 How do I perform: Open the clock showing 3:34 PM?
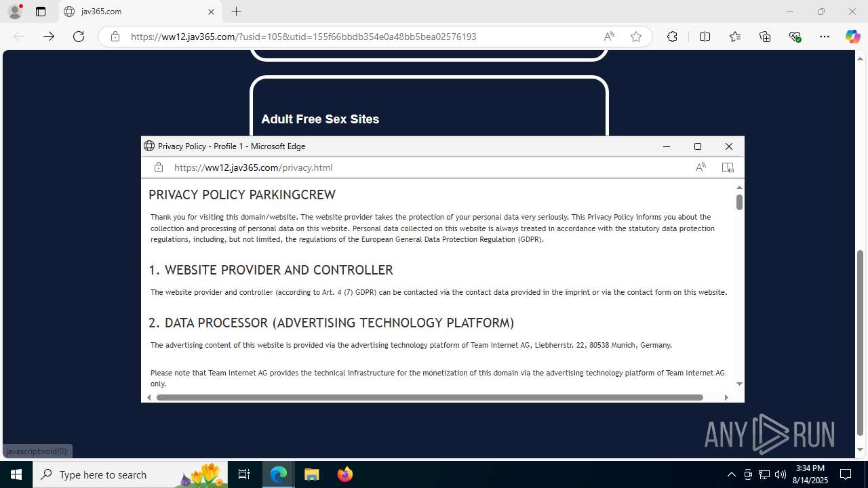(x=810, y=474)
